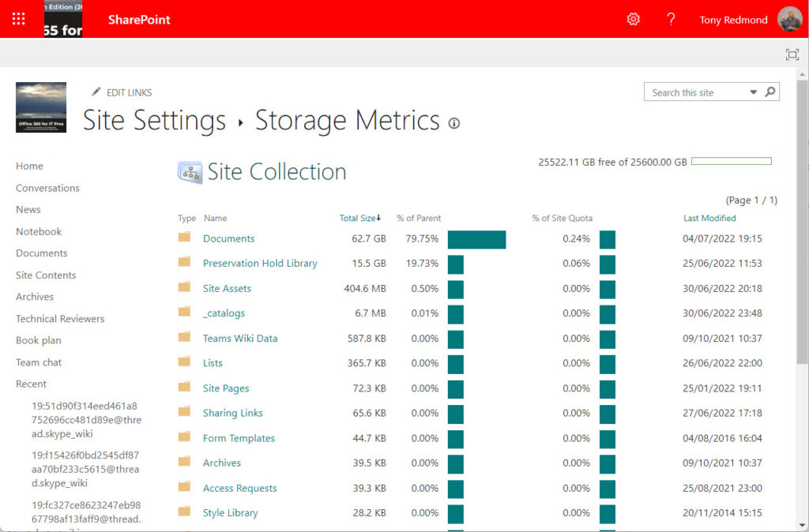
Task: Open the Access Requests link
Action: [x=240, y=489]
